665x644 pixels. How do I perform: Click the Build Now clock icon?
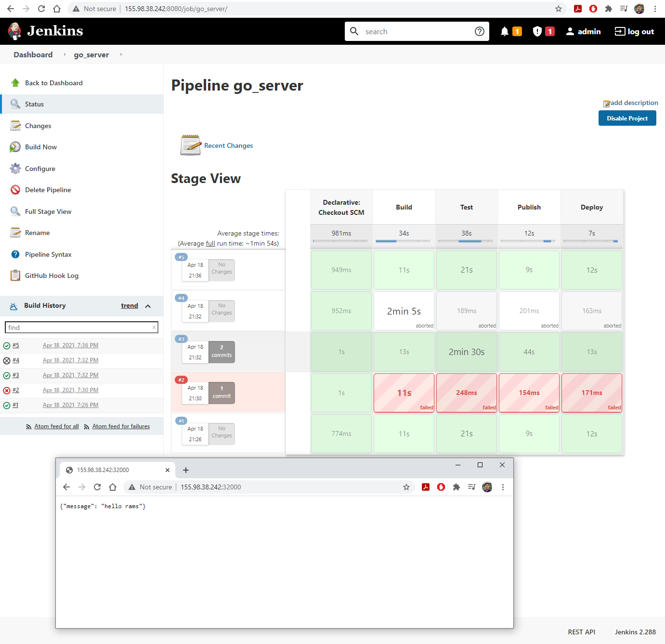point(15,147)
